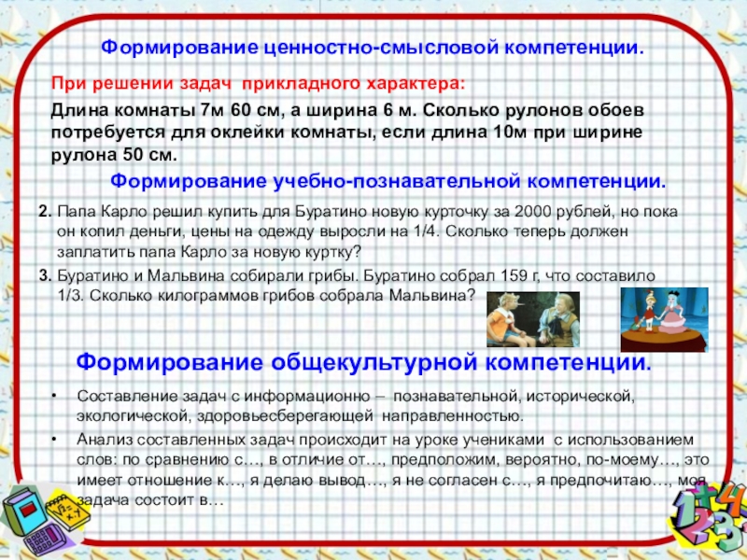Click the text 'рулона 50 см.'
Viewport: 747px width, 560px height.
tap(114, 155)
